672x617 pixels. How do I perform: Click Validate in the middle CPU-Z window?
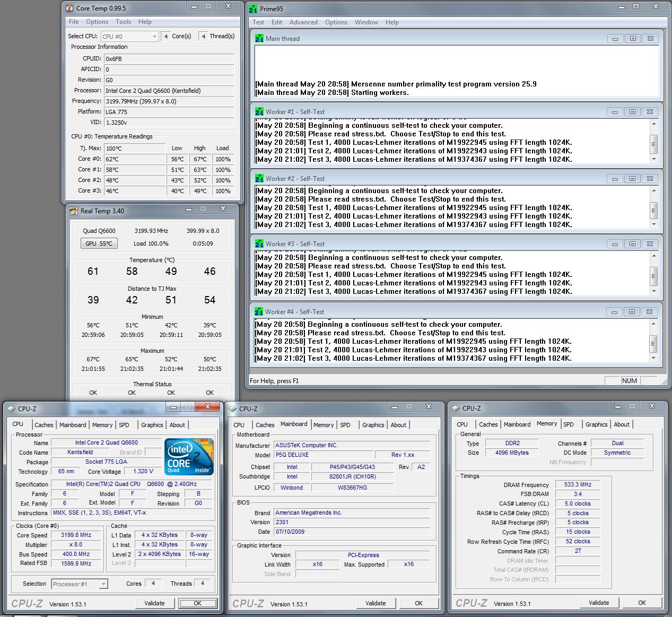click(376, 603)
